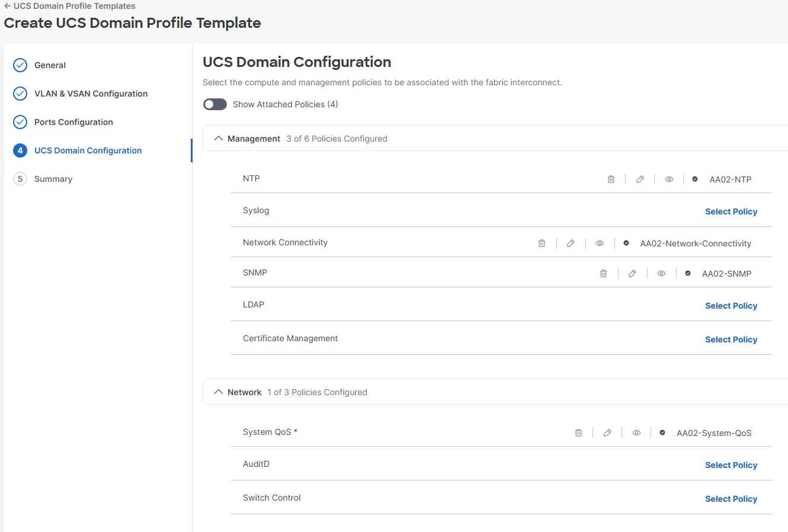Click the check mark beside AA02-Network-Connectivity
This screenshot has height=532, width=788.
(626, 243)
